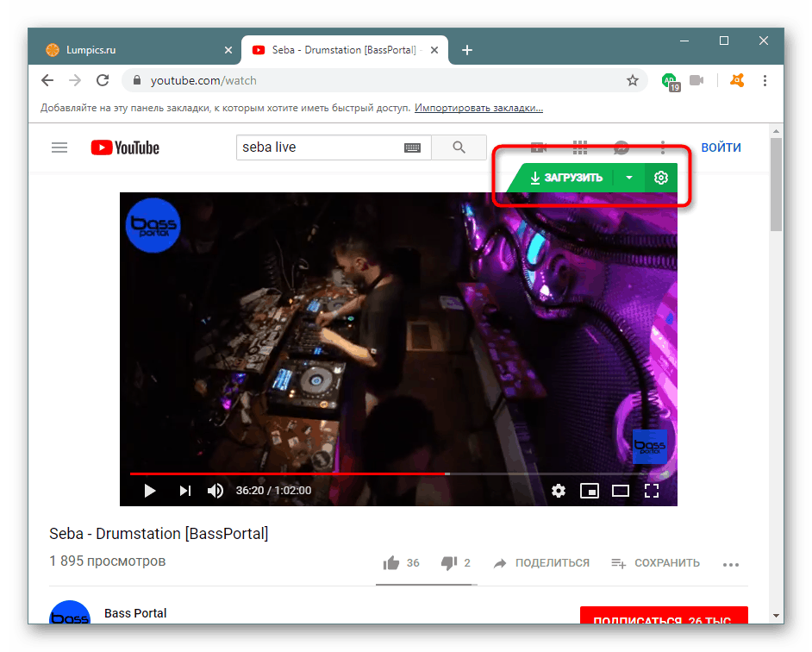Click the 1 895 просмотров view count
Image resolution: width=812 pixels, height=652 pixels.
coord(107,561)
